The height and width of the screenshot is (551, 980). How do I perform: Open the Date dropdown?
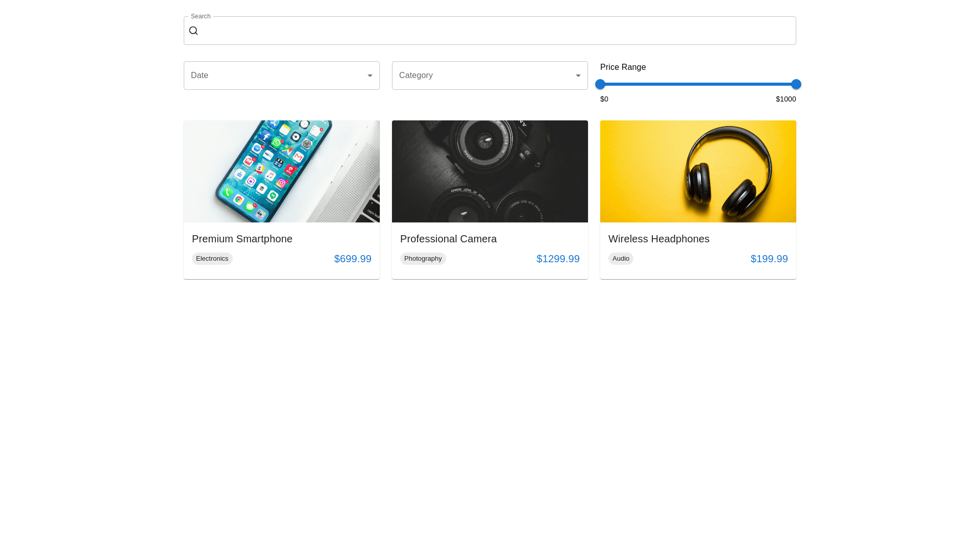tap(276, 76)
